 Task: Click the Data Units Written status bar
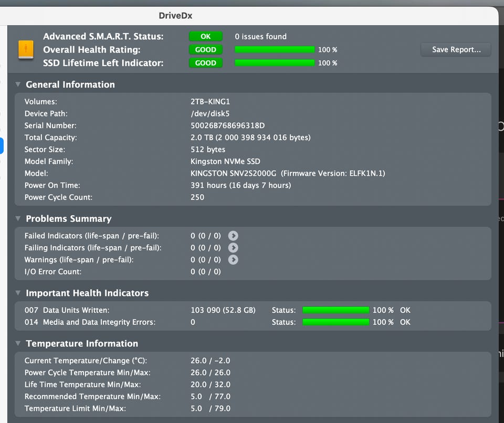[x=336, y=310]
